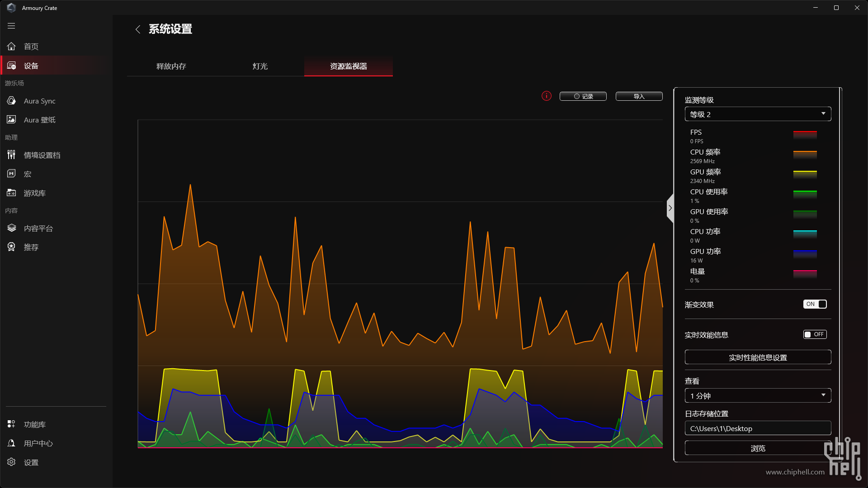The image size is (868, 488).
Task: Open the 游戏库 game library icon
Action: (11, 193)
